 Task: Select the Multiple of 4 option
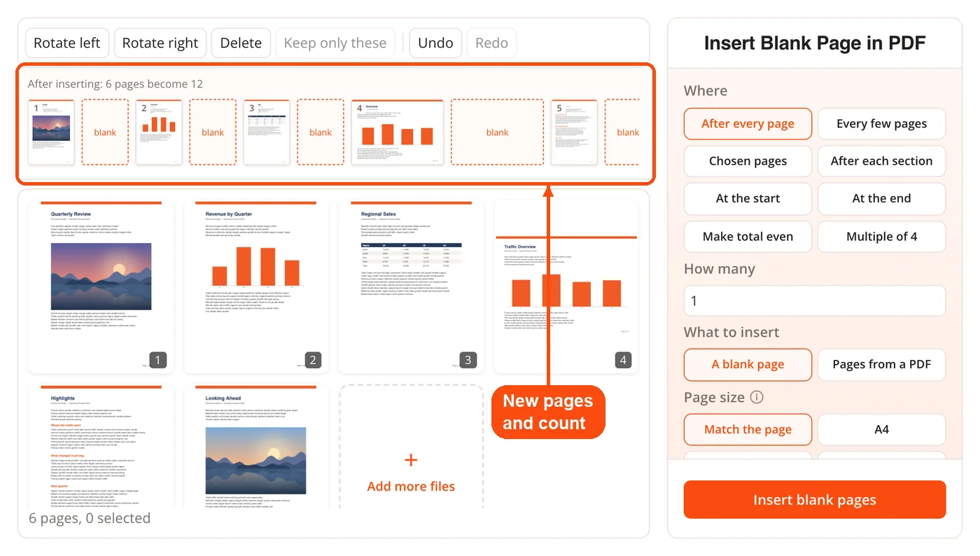pyautogui.click(x=881, y=237)
